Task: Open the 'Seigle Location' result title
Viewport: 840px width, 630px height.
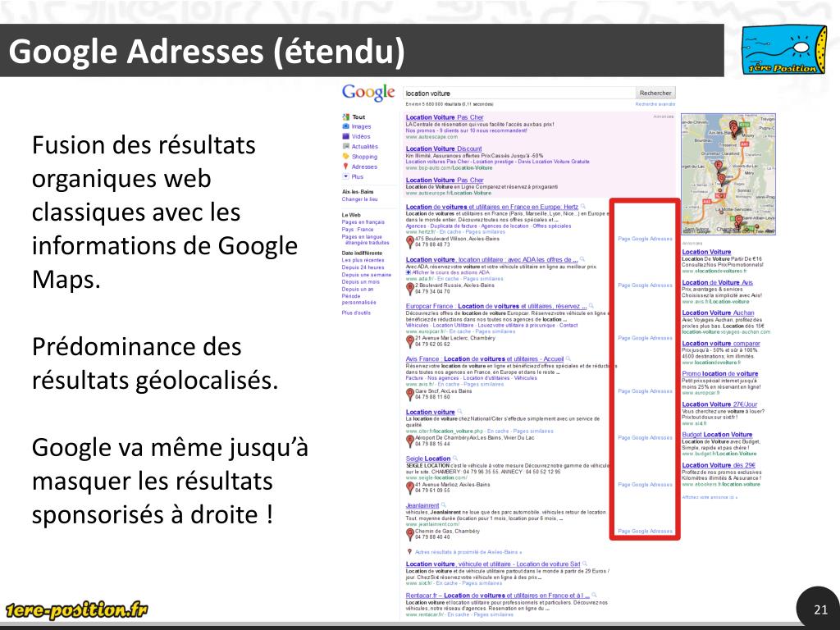Action: pyautogui.click(x=428, y=459)
